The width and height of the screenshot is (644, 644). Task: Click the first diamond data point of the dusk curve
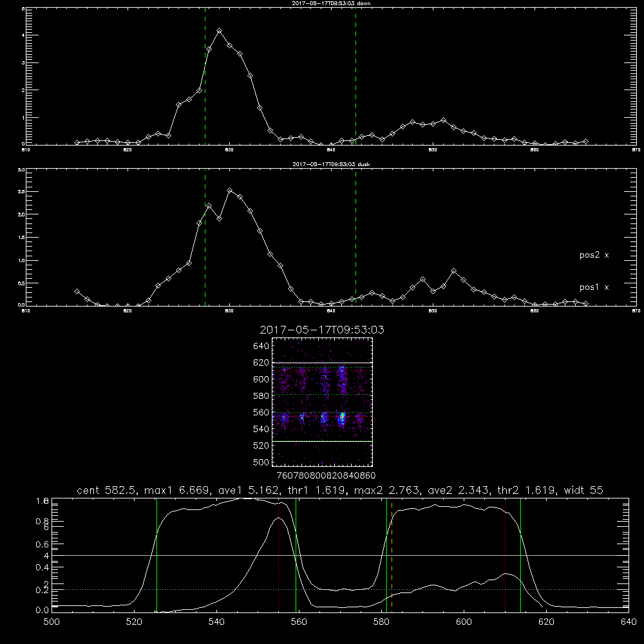(x=77, y=291)
